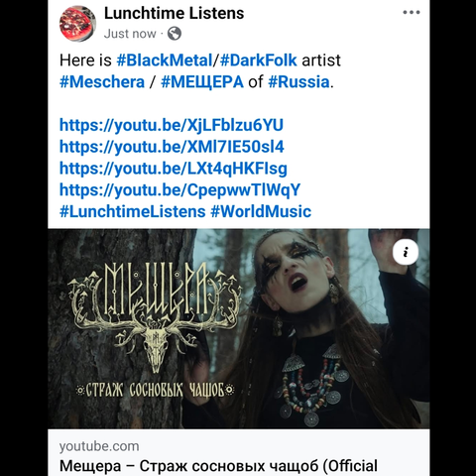
Task: Open the #BlackMetal hashtag
Action: [x=165, y=60]
